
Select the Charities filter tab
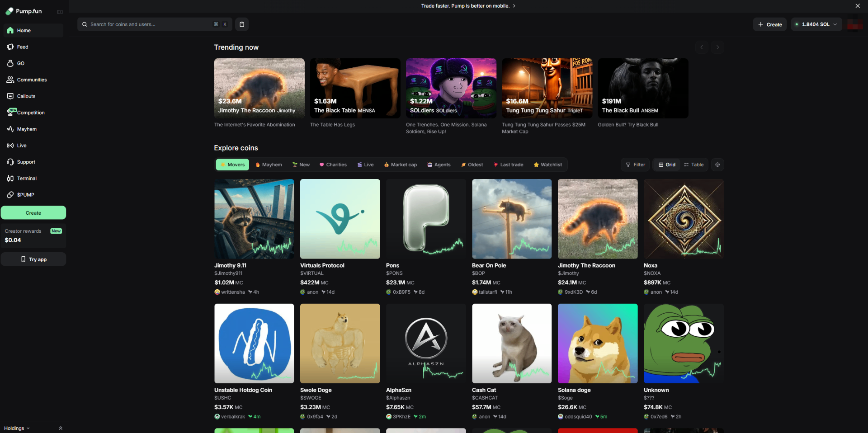coord(333,165)
